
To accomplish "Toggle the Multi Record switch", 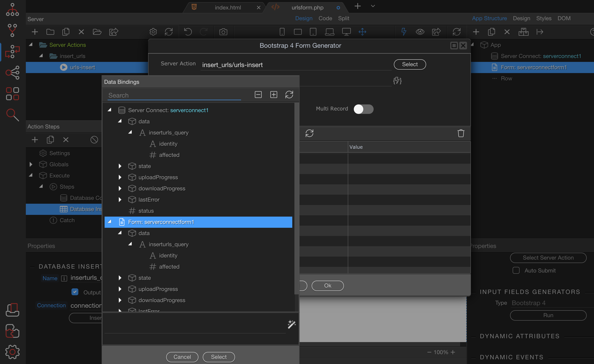I will pyautogui.click(x=363, y=109).
